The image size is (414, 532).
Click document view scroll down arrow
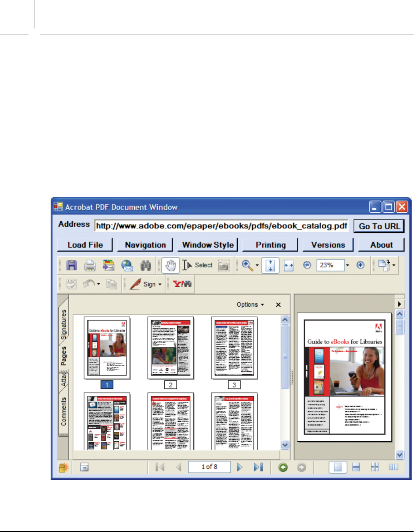pyautogui.click(x=400, y=455)
